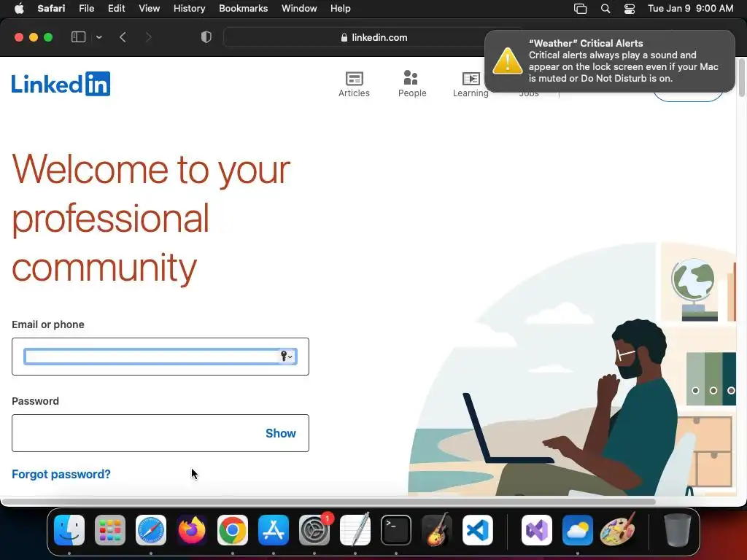
Task: Open the View menu
Action: pos(149,9)
